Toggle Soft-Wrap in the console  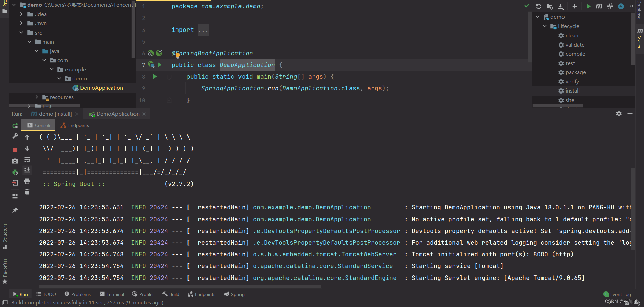click(27, 160)
